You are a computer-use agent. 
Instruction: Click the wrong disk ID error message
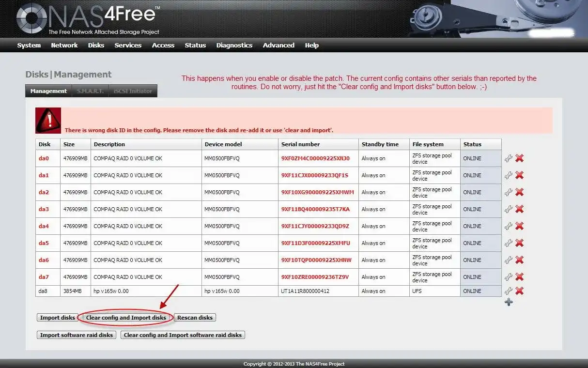(x=199, y=130)
